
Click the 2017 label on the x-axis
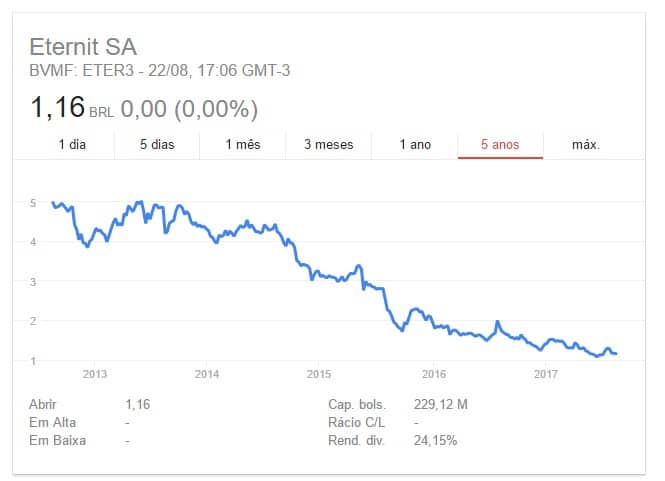click(545, 375)
